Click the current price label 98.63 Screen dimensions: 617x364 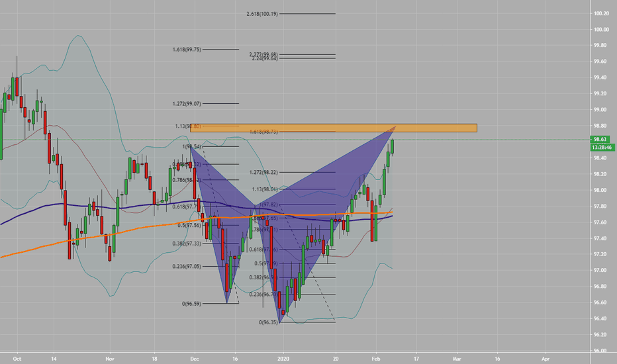(600, 139)
